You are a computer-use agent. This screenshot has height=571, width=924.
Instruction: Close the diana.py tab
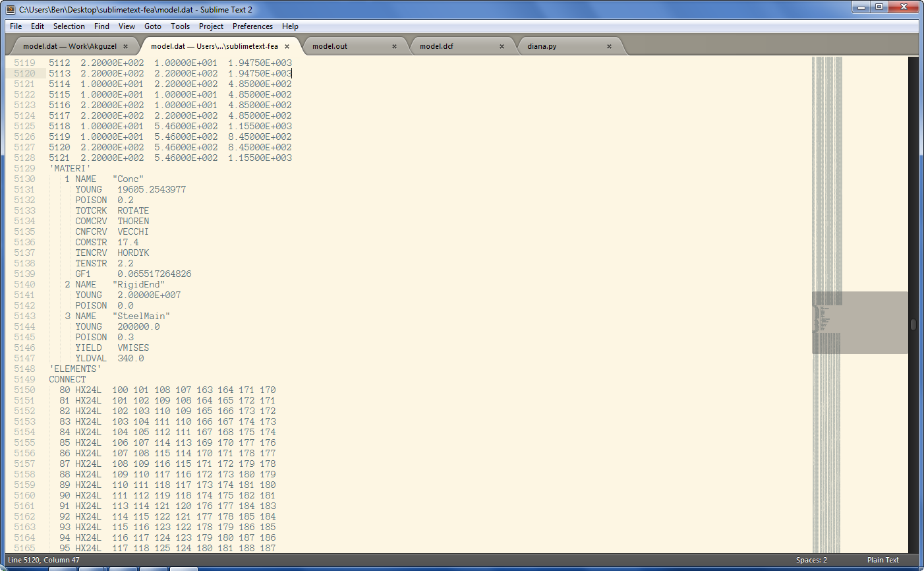click(609, 47)
